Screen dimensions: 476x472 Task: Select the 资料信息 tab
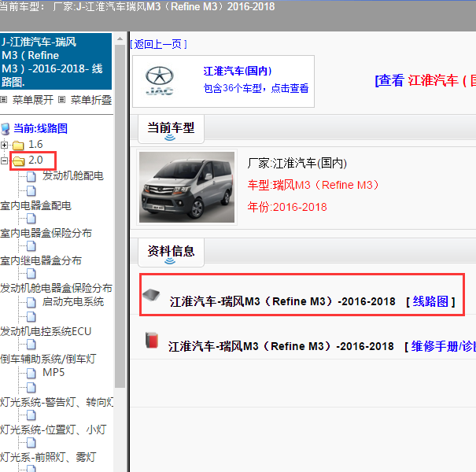171,251
